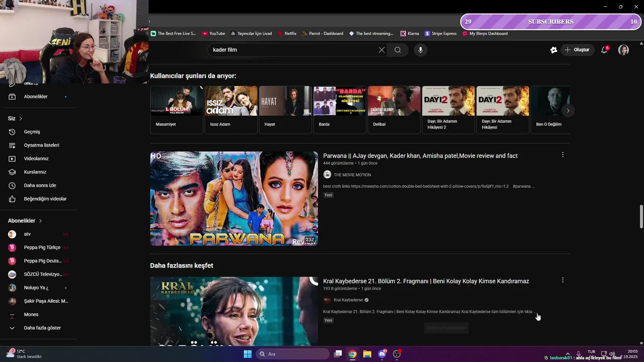The height and width of the screenshot is (362, 644).
Task: Start voice search with the microphone
Action: [421, 50]
